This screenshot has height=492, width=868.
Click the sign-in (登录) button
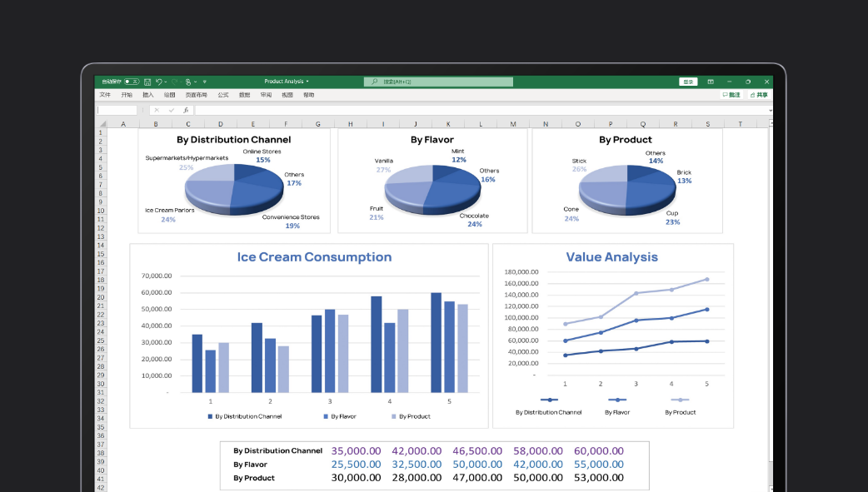tap(687, 82)
